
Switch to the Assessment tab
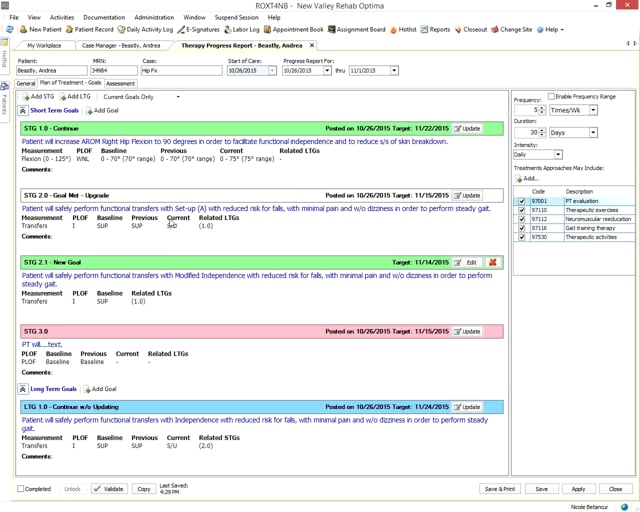pyautogui.click(x=121, y=84)
